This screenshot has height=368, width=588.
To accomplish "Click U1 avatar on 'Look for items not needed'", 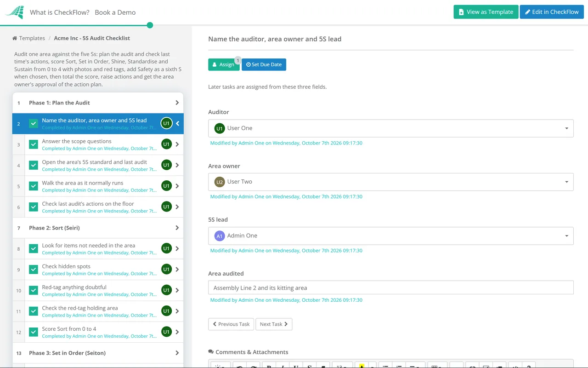I will (166, 248).
